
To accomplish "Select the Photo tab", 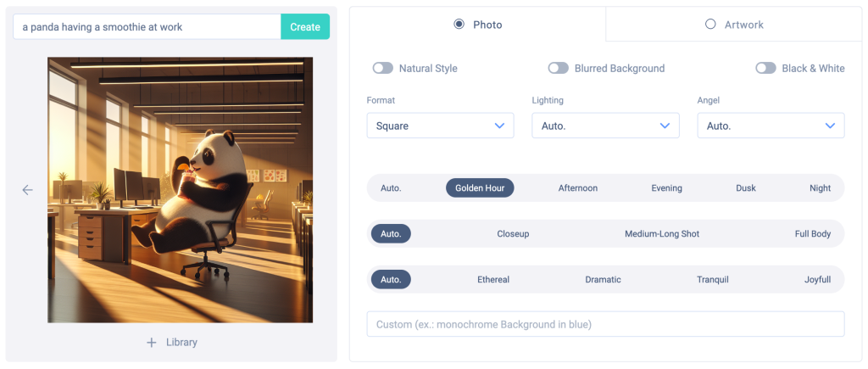I will [x=478, y=25].
